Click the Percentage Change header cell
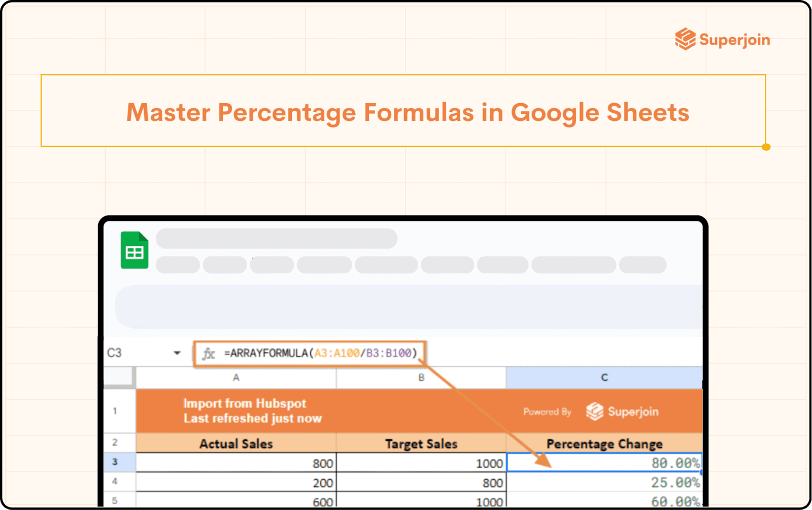Viewport: 812px width, 510px height. coord(604,443)
